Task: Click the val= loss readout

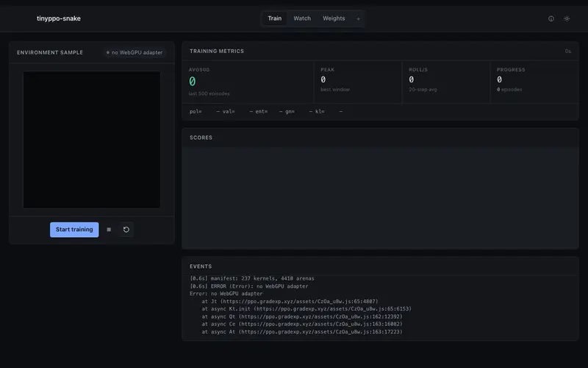Action: point(237,112)
